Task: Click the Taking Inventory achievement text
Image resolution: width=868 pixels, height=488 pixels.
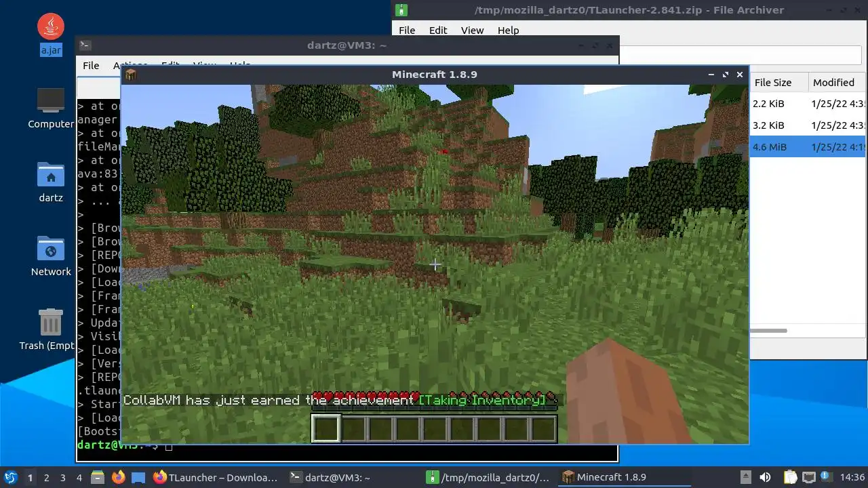Action: coord(482,401)
